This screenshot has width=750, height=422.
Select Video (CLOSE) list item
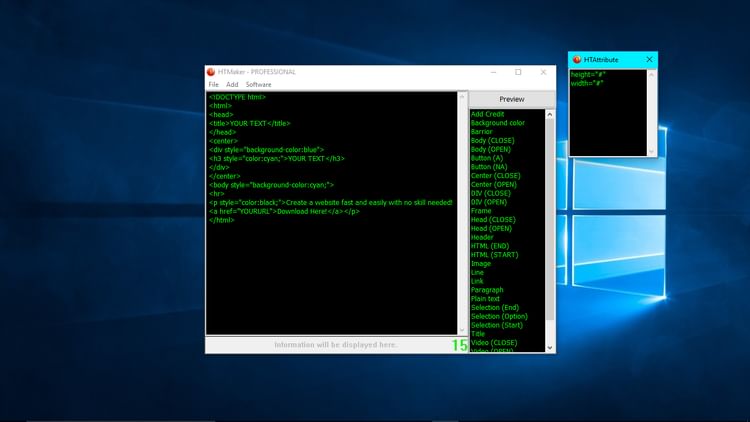(494, 343)
